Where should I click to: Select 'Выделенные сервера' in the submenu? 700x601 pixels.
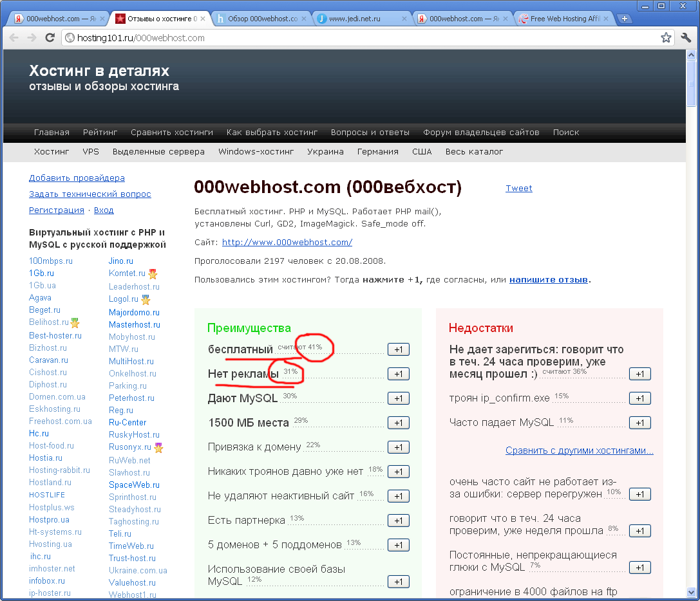pos(158,152)
